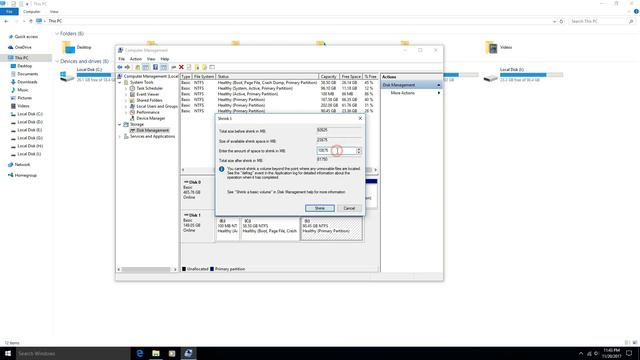The width and height of the screenshot is (640, 360).
Task: Sort by the Free Space column header
Action: [x=351, y=77]
